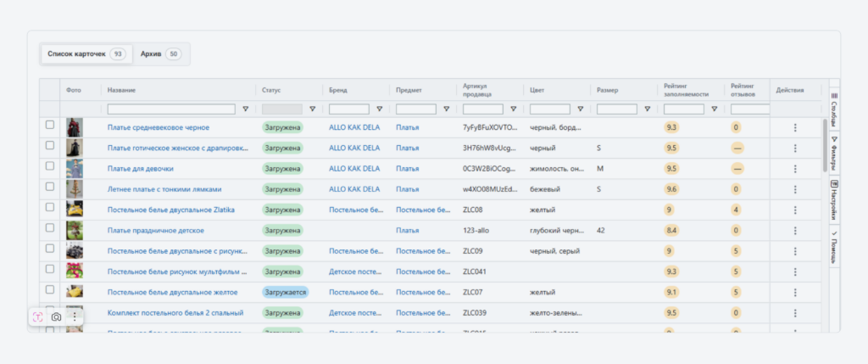Click the text-capture icon in floating toolbar

[38, 316]
